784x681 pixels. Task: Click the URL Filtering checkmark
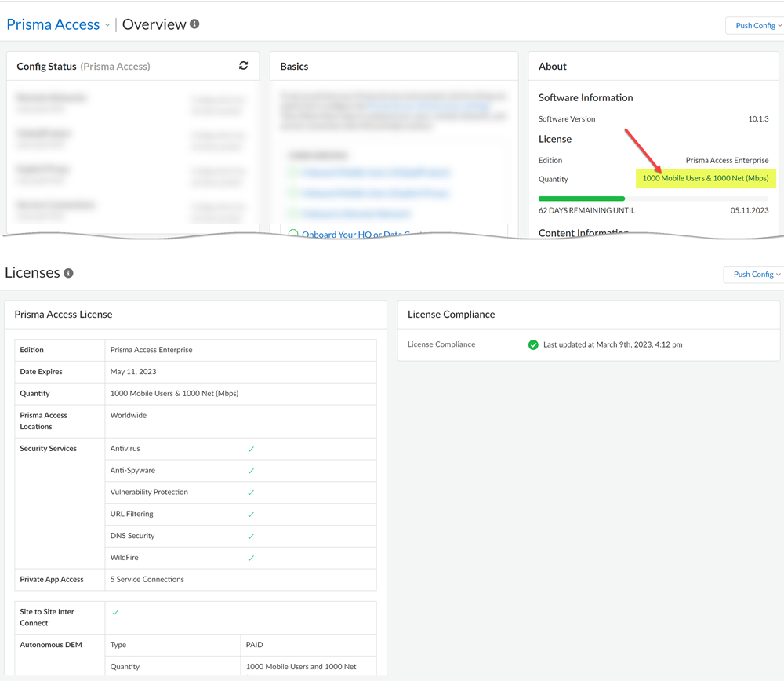[x=251, y=515]
